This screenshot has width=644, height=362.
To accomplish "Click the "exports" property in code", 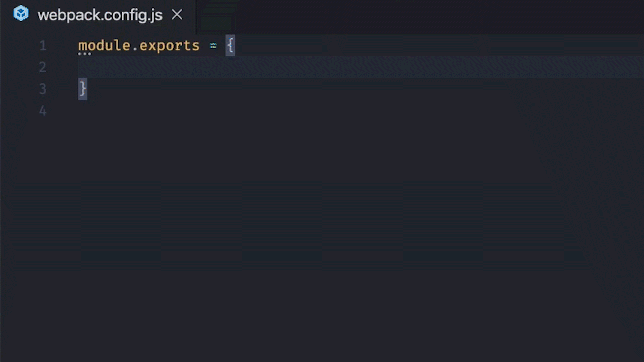I will 170,46.
